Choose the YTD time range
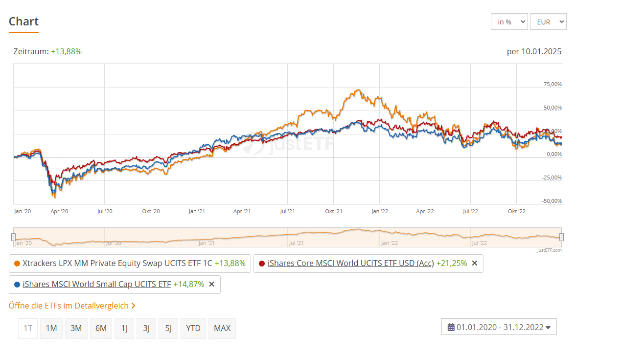The image size is (644, 354). coord(193,328)
